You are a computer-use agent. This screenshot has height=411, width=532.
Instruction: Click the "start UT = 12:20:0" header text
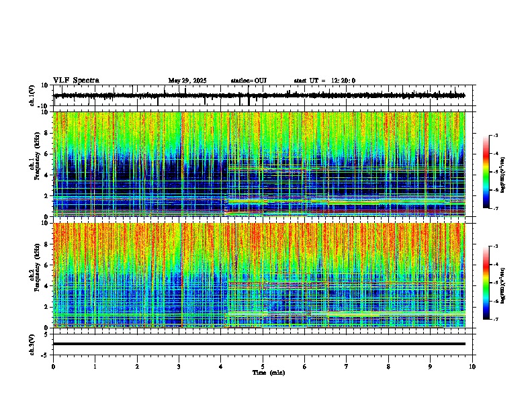click(324, 81)
